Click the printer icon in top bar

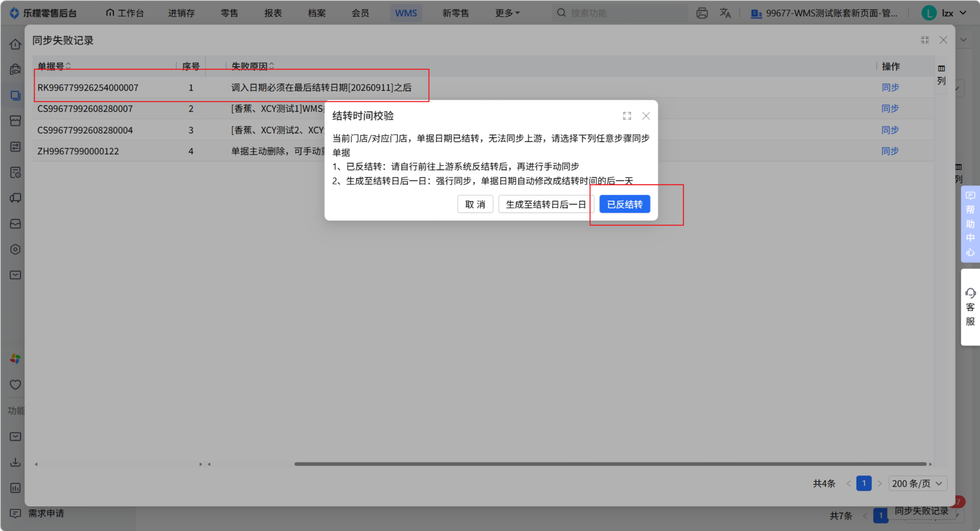point(702,13)
